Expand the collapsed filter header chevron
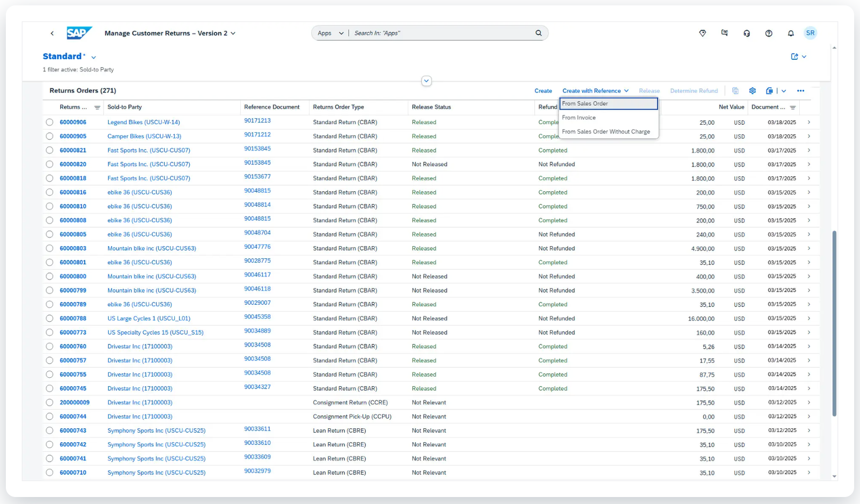The width and height of the screenshot is (860, 504). (x=426, y=81)
